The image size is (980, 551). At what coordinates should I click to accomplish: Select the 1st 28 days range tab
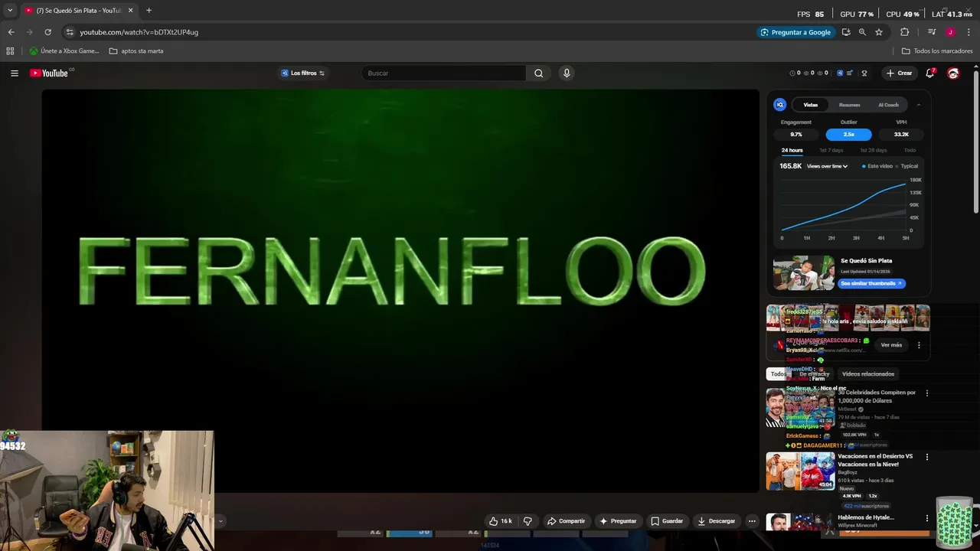point(874,150)
